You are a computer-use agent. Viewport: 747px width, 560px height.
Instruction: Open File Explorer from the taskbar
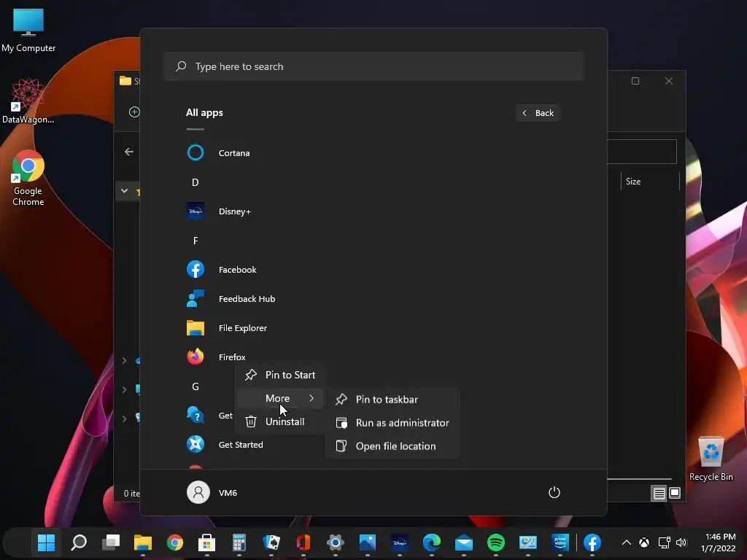tap(143, 542)
